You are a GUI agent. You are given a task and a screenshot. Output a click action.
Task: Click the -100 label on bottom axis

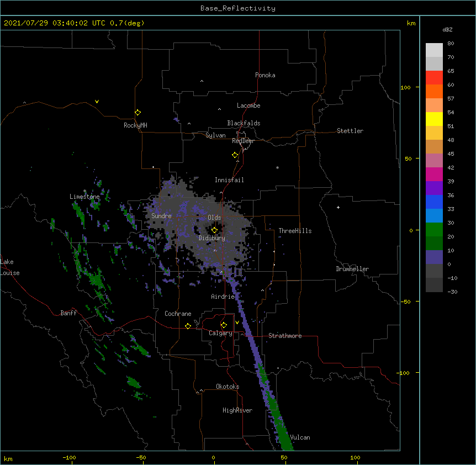tap(69, 457)
